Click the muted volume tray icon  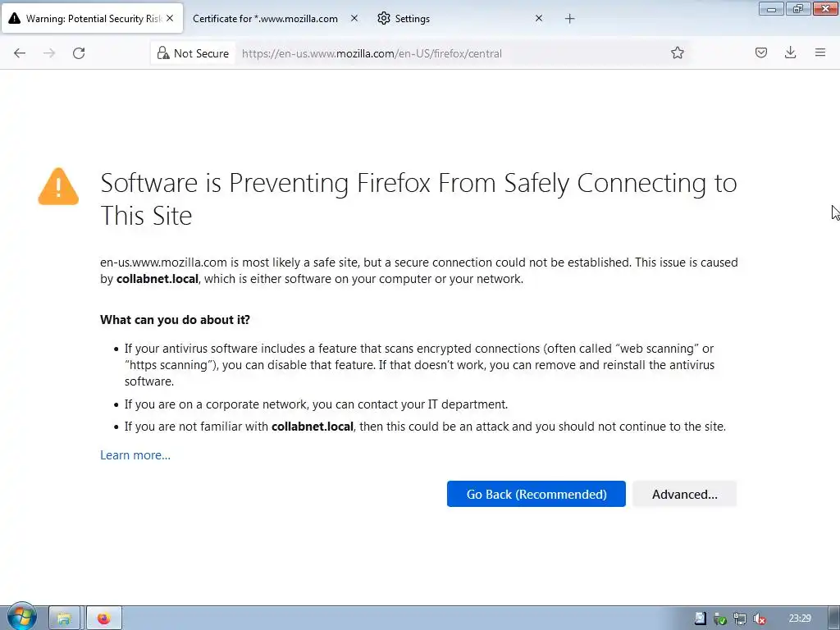(x=759, y=619)
